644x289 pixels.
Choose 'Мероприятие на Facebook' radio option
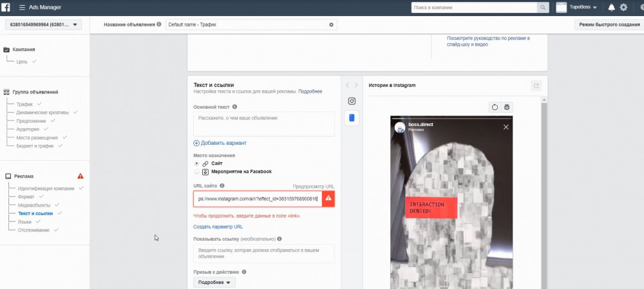tap(197, 172)
